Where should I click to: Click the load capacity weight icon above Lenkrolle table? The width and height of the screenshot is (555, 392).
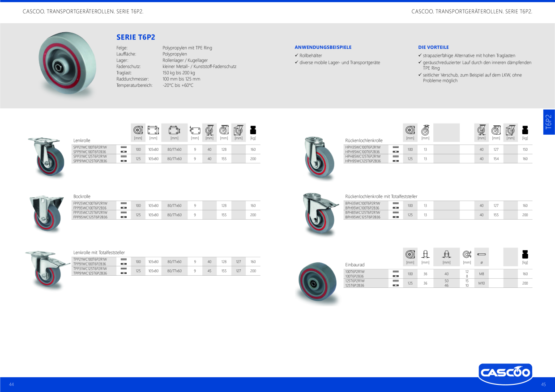[253, 130]
